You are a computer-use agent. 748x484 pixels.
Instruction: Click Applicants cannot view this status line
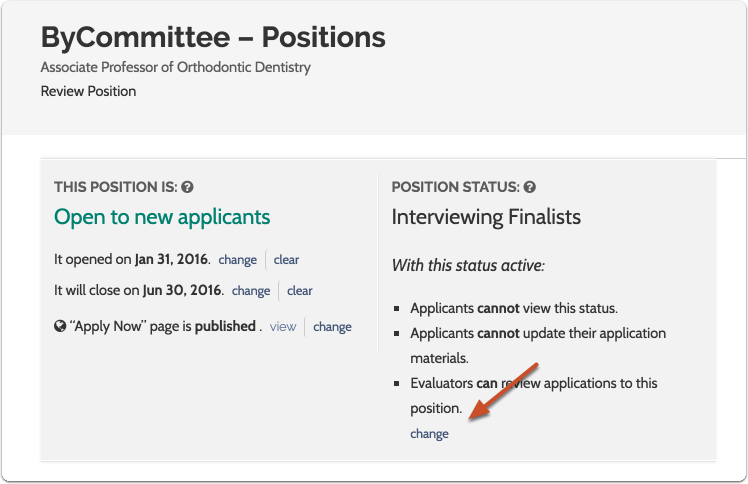click(514, 308)
